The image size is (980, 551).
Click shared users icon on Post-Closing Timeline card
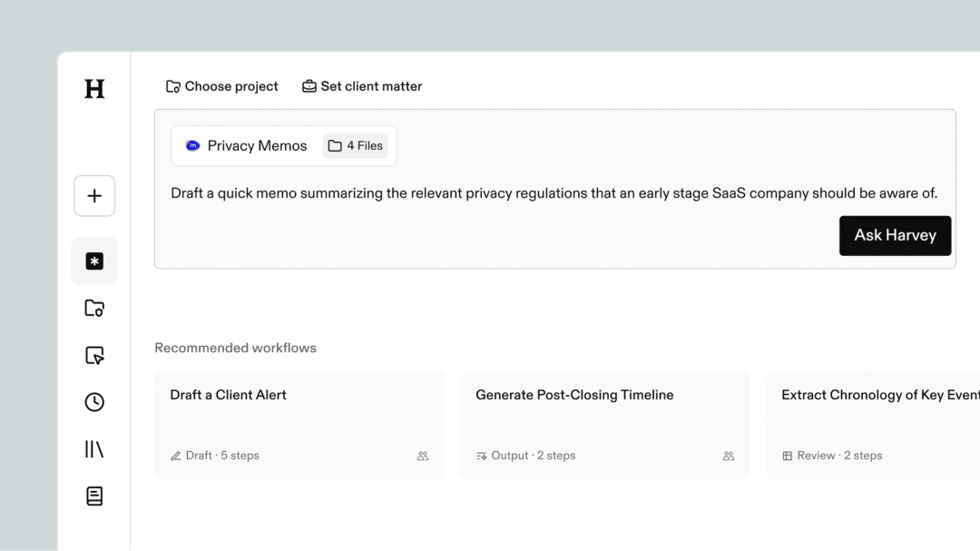(x=729, y=456)
